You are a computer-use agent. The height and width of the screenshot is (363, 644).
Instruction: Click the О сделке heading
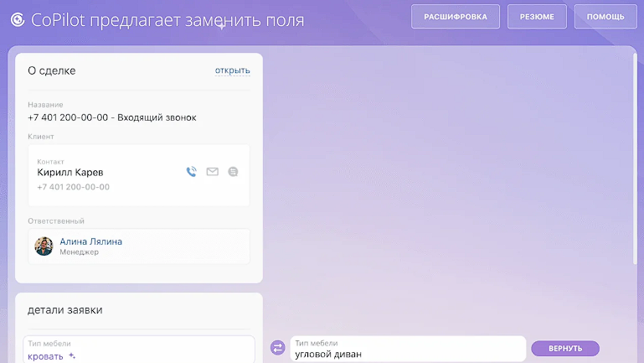click(52, 70)
